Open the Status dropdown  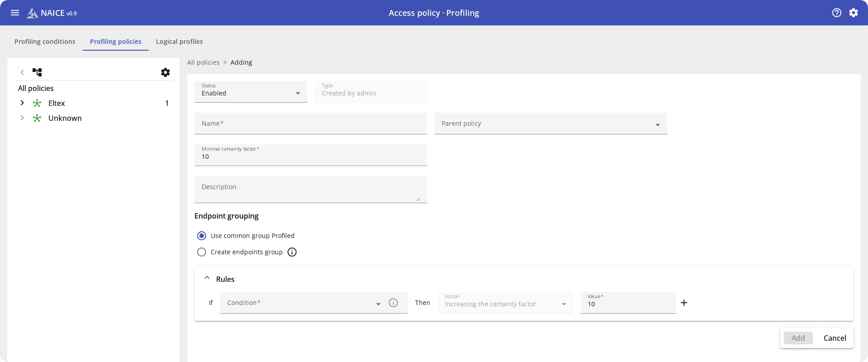[251, 92]
